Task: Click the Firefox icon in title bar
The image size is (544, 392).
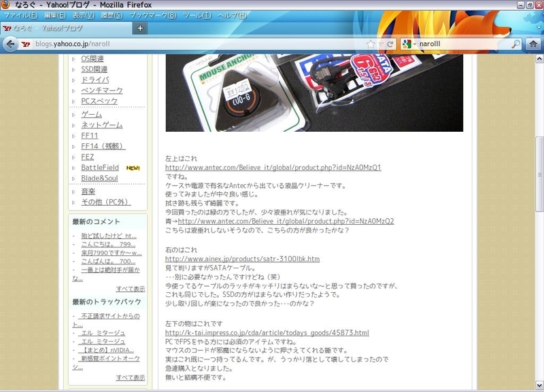Action: tap(5, 5)
